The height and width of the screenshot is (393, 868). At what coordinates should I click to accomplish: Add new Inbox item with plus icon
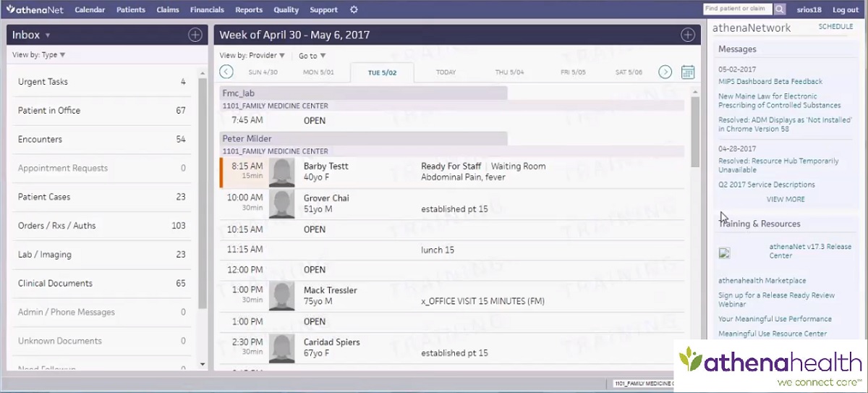coord(195,35)
